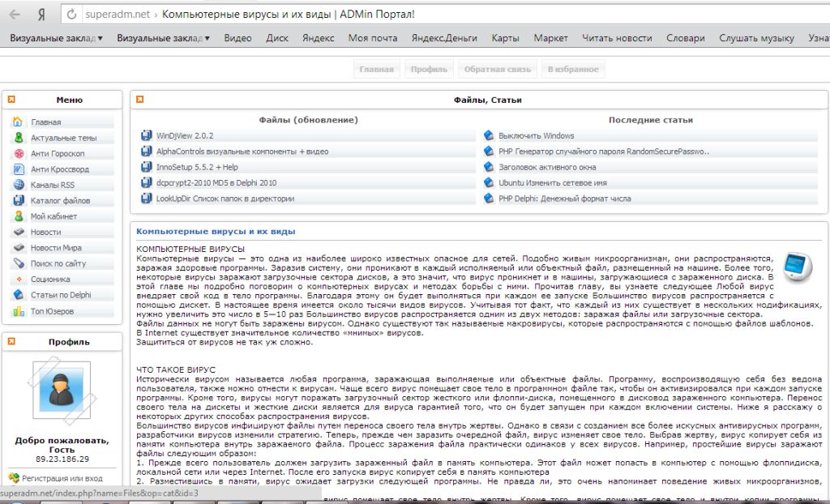Click the Топ Юзеров menu link

coord(52,311)
